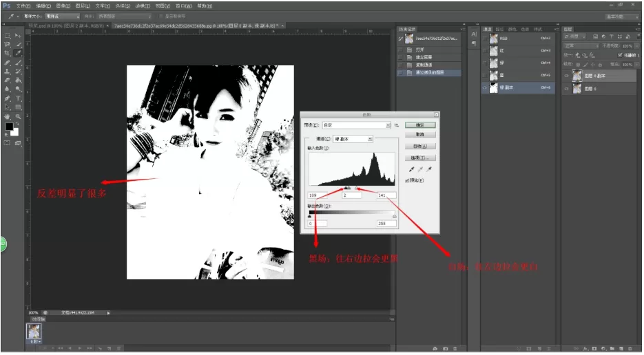Pick the Zoom tool in toolbox
644x355 pixels.
point(18,116)
